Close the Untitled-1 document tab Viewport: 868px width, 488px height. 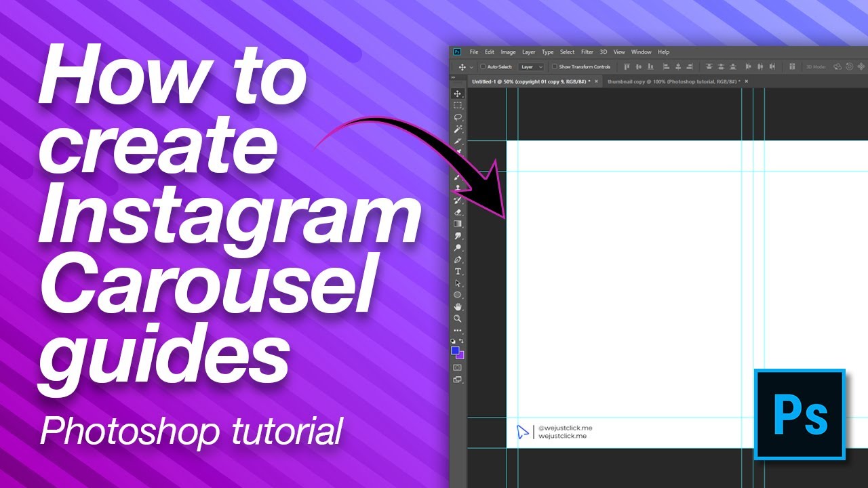pos(596,81)
